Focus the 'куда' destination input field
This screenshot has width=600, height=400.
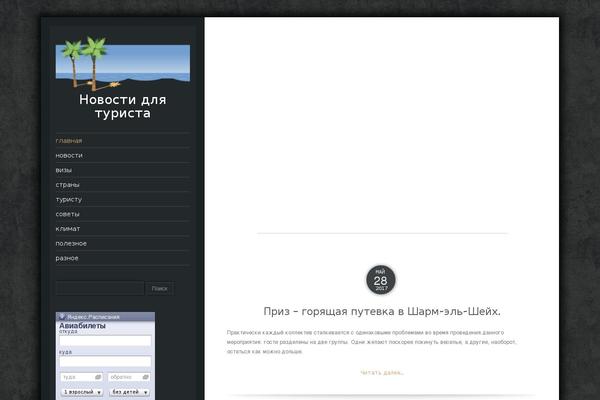(x=105, y=361)
